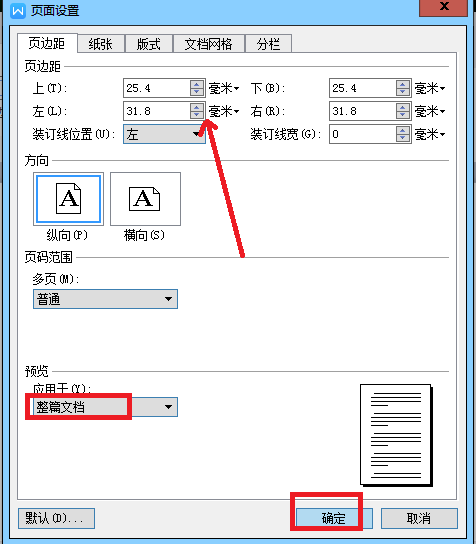Open the 应用于 dropdown showing 整篇文档
Screen dimensions: 476x544
pyautogui.click(x=105, y=407)
